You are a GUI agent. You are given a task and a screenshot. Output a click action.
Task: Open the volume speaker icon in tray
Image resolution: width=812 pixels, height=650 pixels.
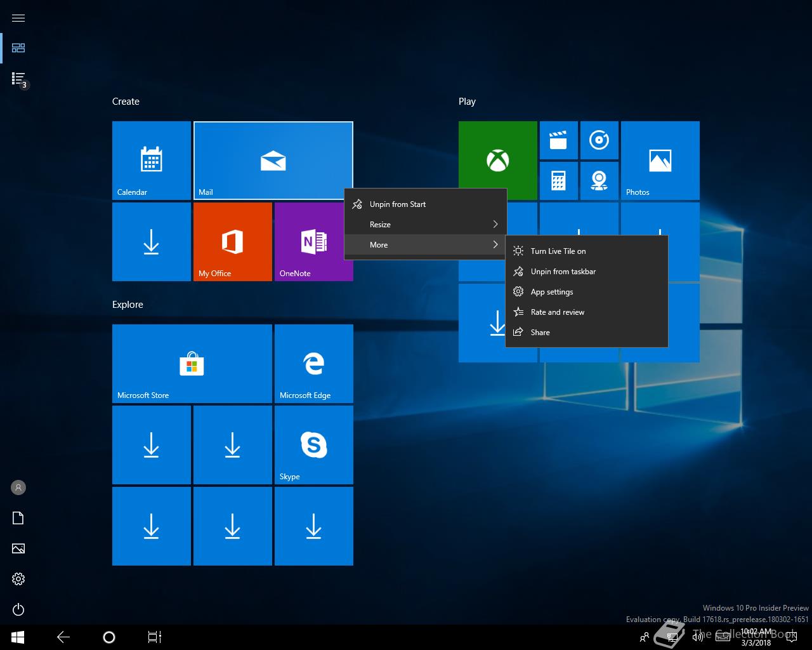(698, 637)
